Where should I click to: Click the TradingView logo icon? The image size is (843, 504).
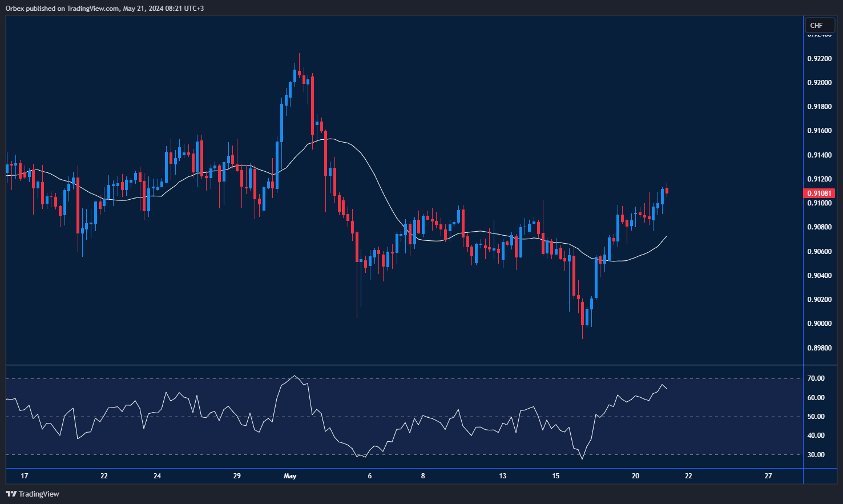tap(11, 494)
